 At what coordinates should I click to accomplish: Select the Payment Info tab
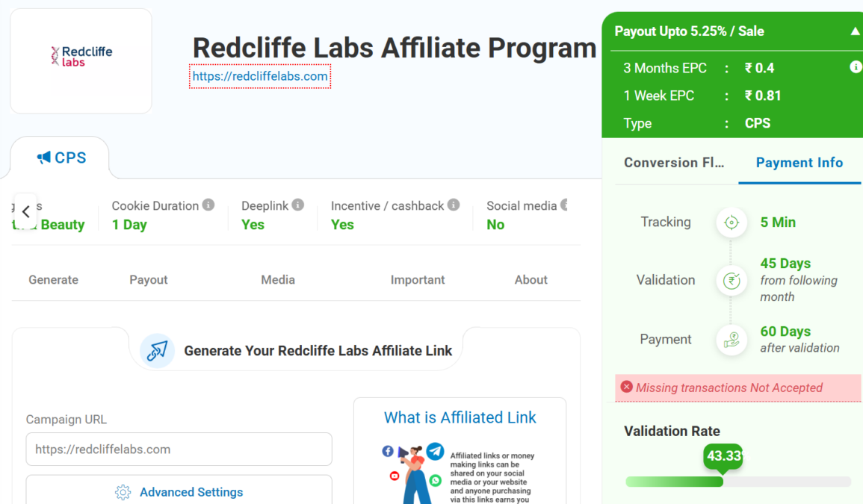tap(799, 163)
